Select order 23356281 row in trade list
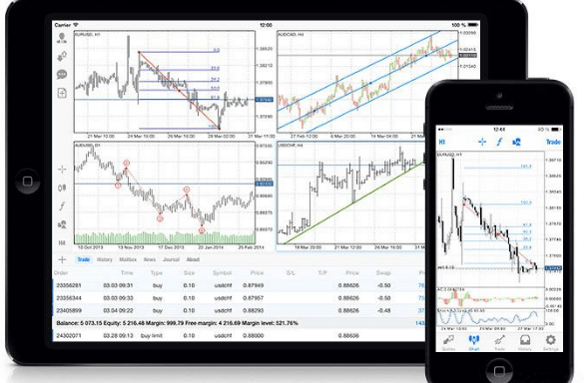Screen dimensions: 588x383 239,285
